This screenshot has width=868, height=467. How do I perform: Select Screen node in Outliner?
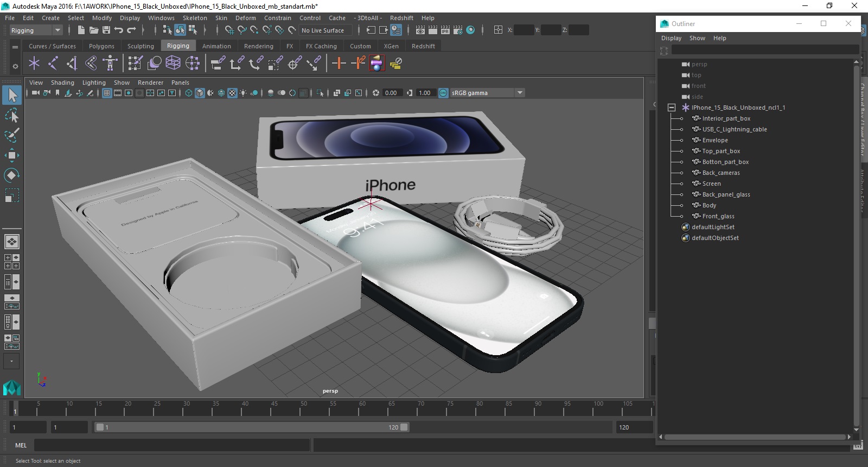711,184
